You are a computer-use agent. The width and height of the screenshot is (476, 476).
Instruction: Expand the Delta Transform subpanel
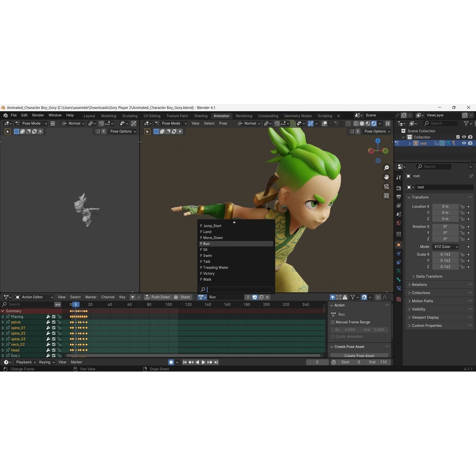click(429, 276)
